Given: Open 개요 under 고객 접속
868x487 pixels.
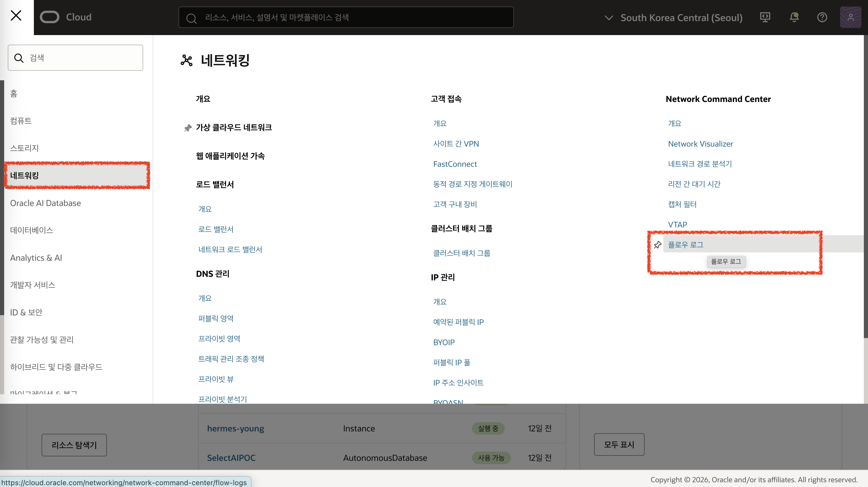Looking at the screenshot, I should [x=440, y=123].
